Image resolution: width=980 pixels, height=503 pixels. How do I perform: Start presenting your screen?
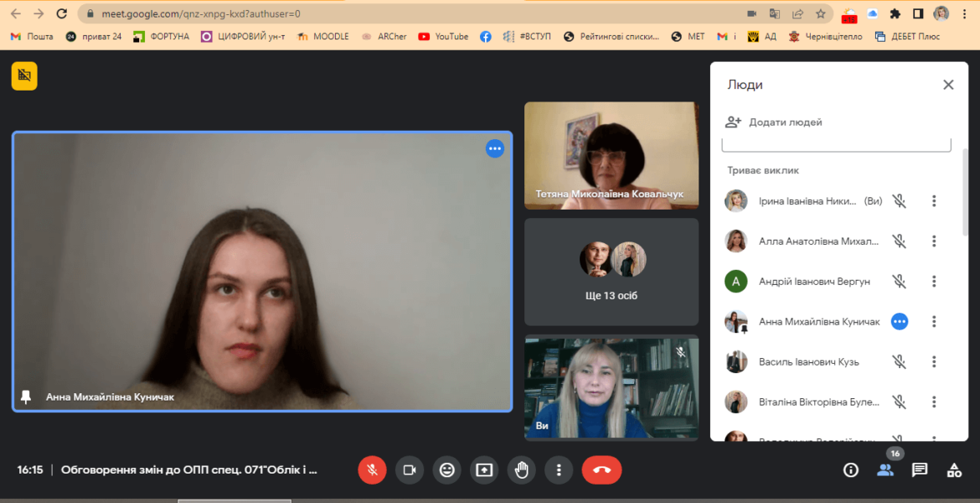point(484,469)
